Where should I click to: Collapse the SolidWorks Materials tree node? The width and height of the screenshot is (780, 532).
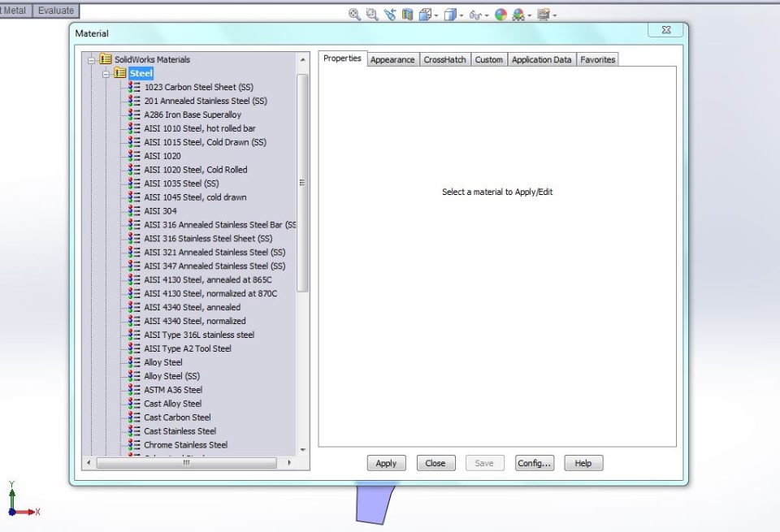(x=91, y=60)
